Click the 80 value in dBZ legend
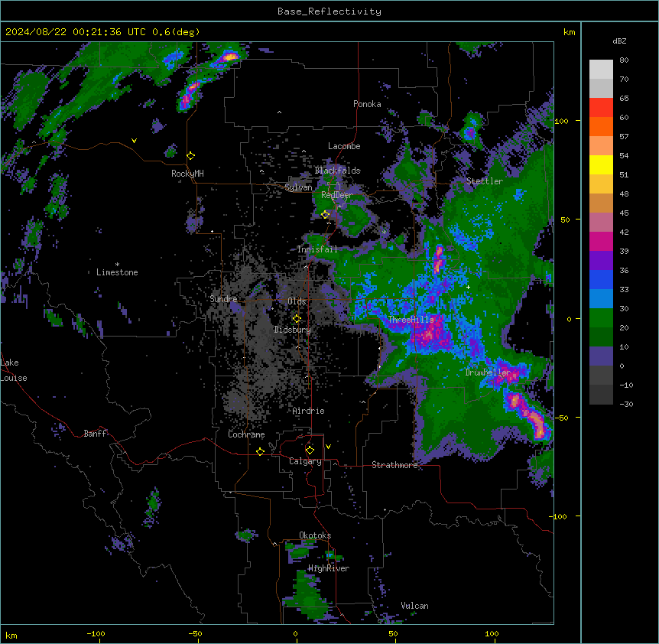This screenshot has width=659, height=644. pyautogui.click(x=624, y=60)
